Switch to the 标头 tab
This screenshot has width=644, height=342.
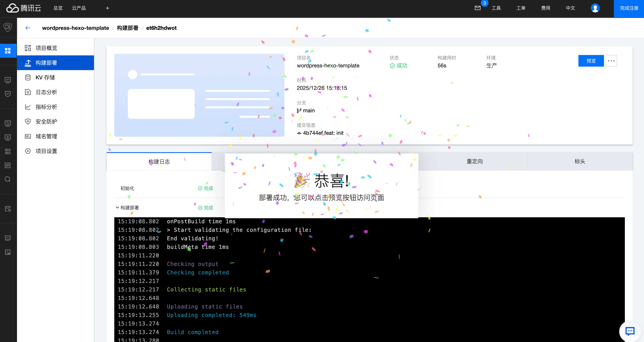point(580,162)
